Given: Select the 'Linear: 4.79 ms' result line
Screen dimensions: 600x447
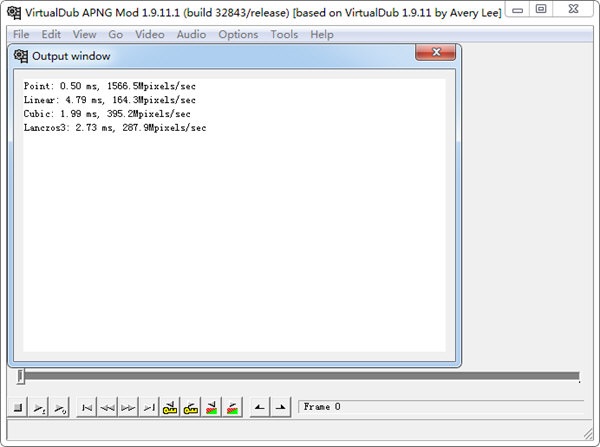Looking at the screenshot, I should (x=109, y=100).
